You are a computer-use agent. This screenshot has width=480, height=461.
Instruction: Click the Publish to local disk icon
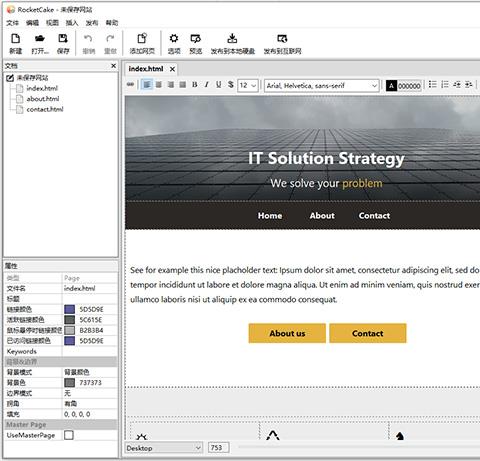click(x=232, y=39)
